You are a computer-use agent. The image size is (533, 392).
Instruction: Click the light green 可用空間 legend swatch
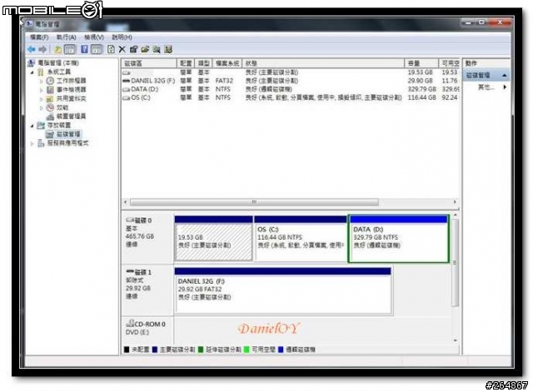[247, 350]
